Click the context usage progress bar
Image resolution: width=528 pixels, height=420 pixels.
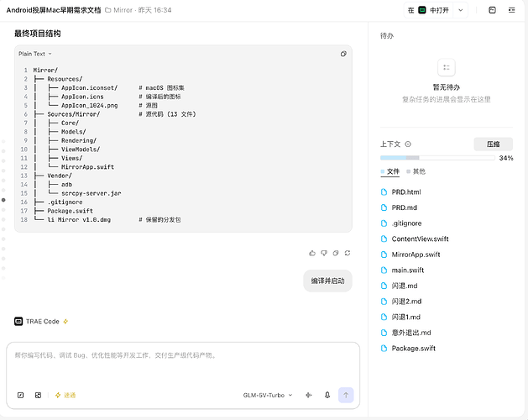[x=437, y=158]
